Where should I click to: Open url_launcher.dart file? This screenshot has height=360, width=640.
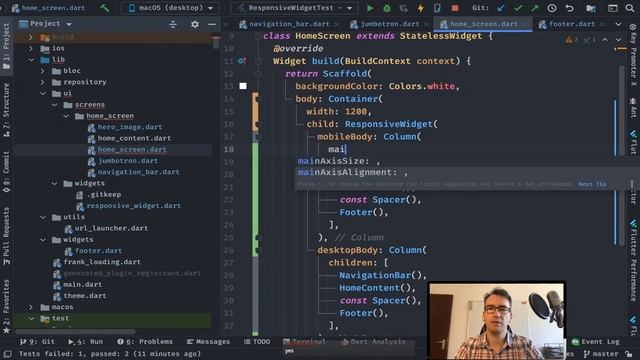111,228
